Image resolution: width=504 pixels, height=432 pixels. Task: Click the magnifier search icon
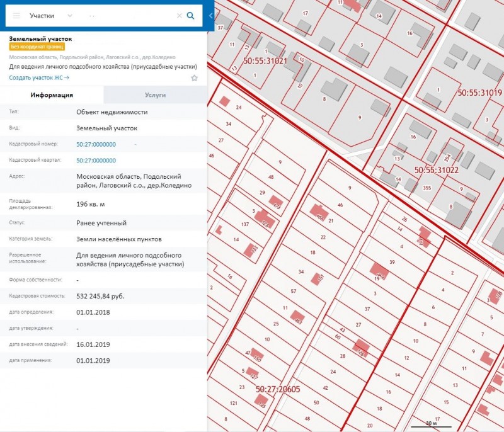(191, 15)
